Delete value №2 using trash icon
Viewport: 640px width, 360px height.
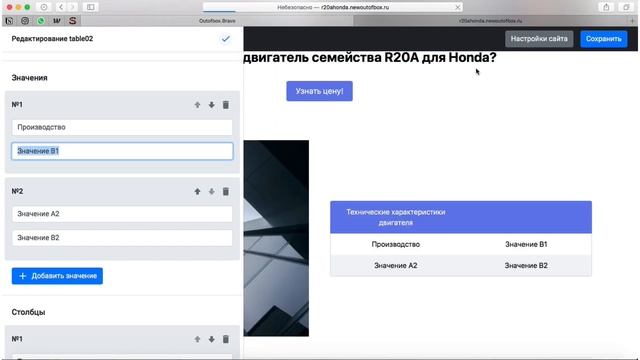click(226, 191)
